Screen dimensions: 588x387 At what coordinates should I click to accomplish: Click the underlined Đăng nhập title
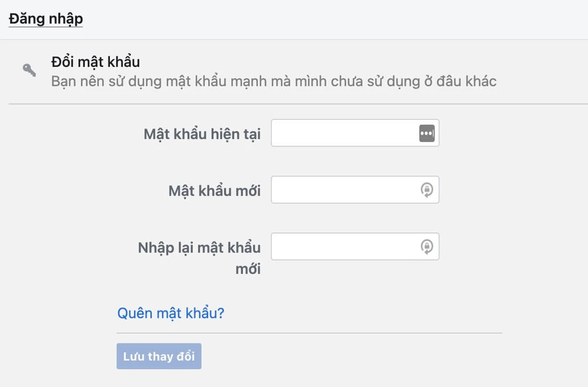point(45,18)
